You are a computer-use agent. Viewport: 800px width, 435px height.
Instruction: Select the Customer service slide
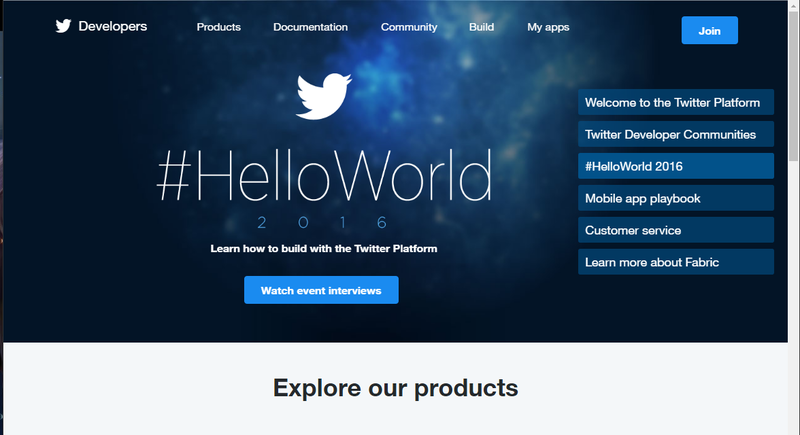[676, 230]
